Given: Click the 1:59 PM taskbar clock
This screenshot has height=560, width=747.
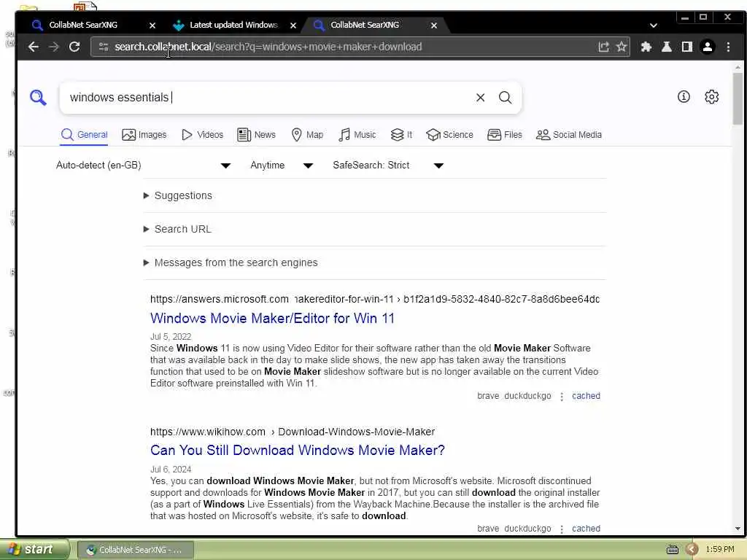Looking at the screenshot, I should (720, 550).
